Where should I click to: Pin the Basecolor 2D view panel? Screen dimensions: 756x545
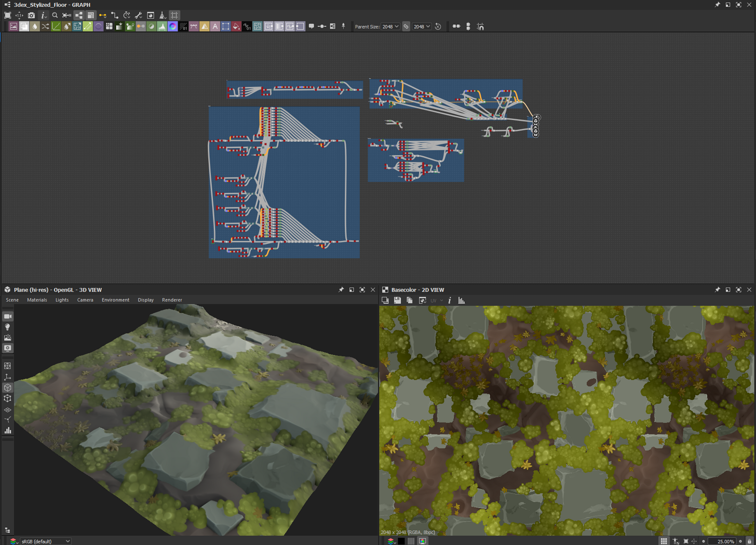click(717, 290)
